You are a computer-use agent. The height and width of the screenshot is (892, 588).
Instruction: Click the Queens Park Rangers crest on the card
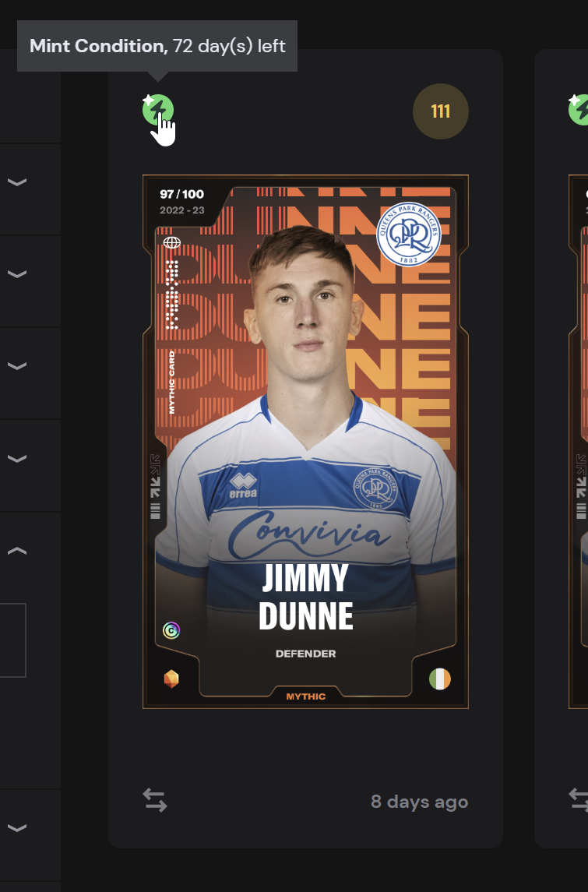coord(408,234)
